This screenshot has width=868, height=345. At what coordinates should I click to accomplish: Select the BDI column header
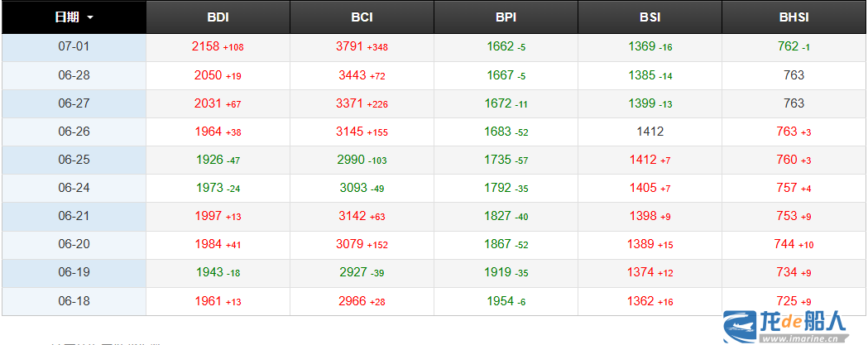click(218, 17)
